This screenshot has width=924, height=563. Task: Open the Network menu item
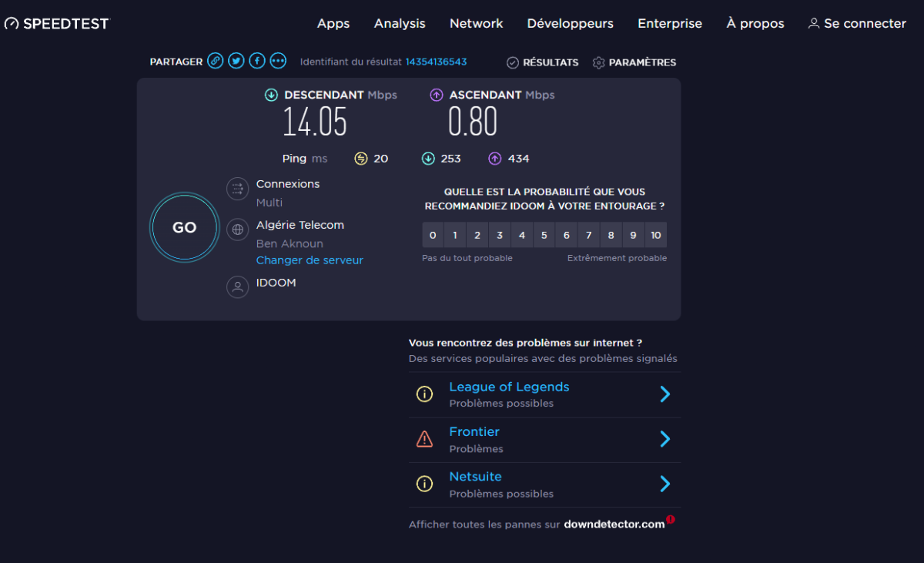click(x=476, y=23)
